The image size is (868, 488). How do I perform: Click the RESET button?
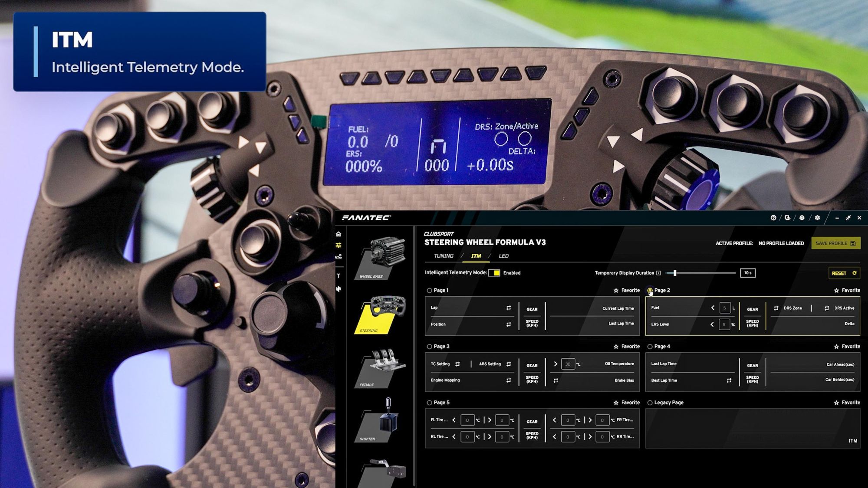pyautogui.click(x=843, y=273)
